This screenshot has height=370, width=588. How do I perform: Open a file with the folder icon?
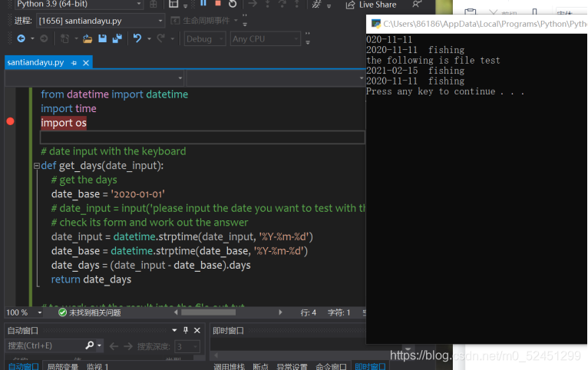tap(88, 38)
